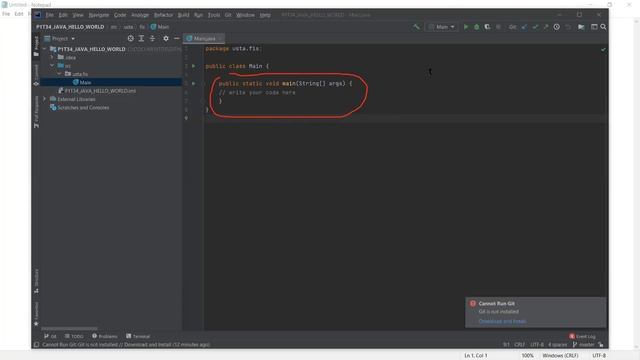This screenshot has width=640, height=360.
Task: Hide the Project panel with minus icon
Action: coord(176,38)
